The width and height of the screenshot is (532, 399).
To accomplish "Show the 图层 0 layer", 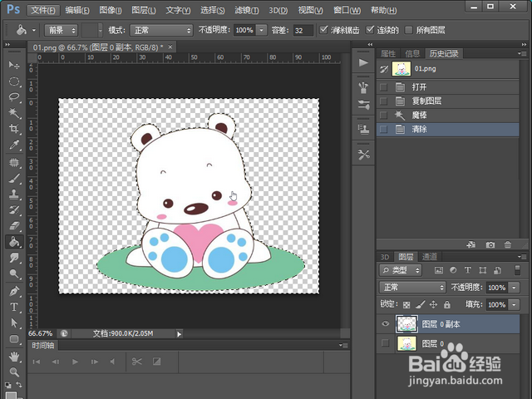I will coord(386,343).
